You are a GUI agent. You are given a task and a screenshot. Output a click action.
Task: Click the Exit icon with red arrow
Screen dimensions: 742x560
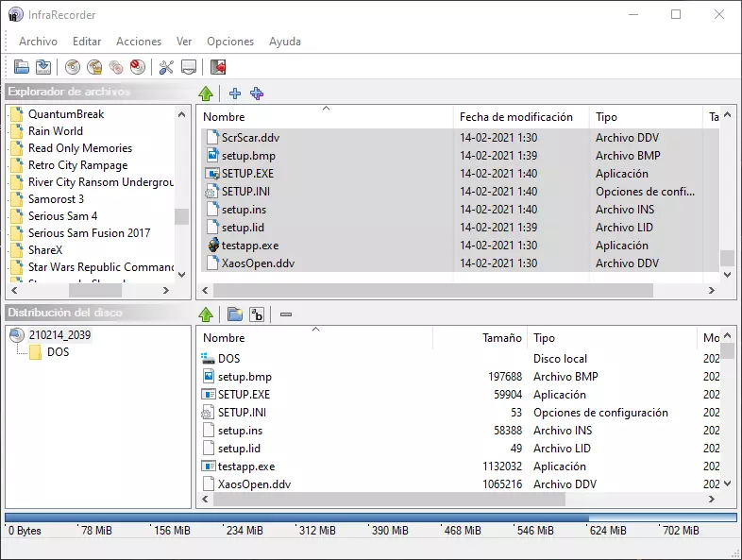(218, 67)
